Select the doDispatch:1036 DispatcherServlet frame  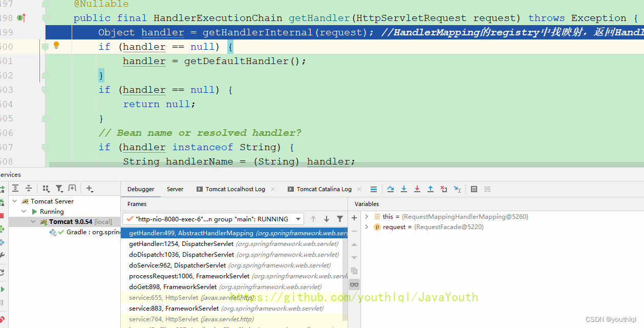coord(234,255)
